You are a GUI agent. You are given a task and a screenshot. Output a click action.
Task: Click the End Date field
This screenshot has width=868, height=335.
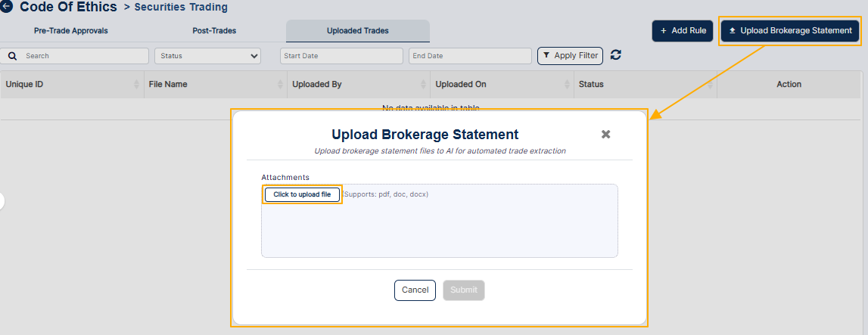click(x=471, y=56)
